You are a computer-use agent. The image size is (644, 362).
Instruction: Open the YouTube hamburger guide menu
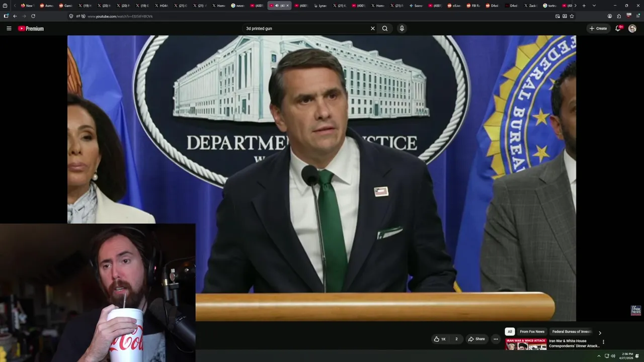9,29
